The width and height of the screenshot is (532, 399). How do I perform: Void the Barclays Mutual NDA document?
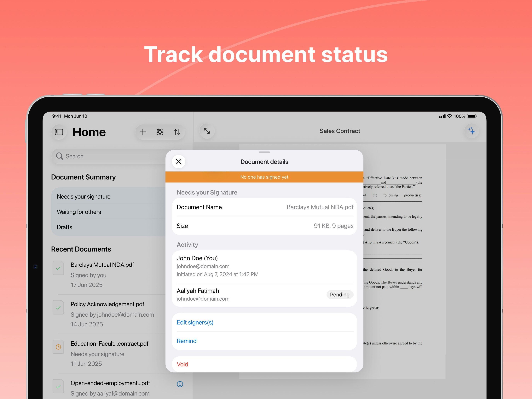[182, 364]
